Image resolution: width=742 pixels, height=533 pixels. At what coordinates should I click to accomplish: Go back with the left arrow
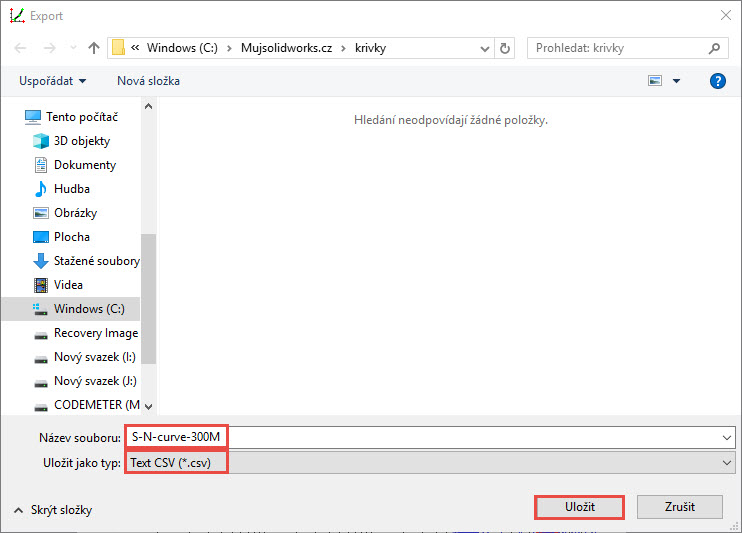tap(20, 48)
